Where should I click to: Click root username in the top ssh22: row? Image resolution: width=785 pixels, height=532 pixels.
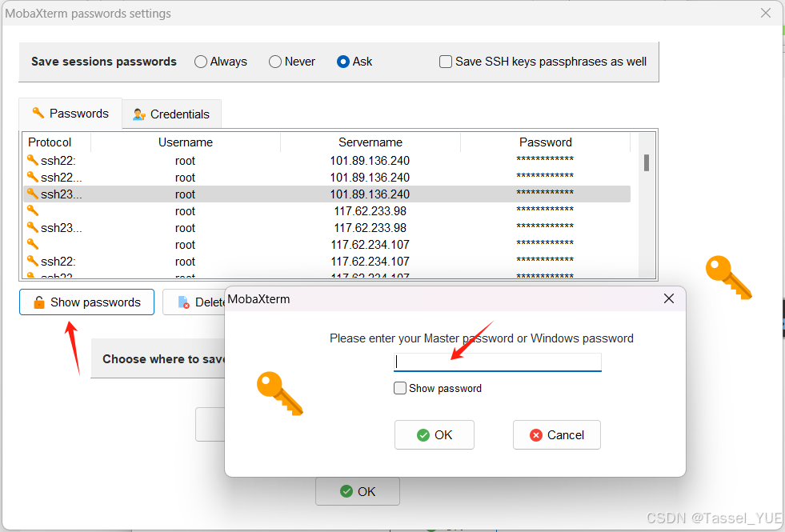point(185,161)
